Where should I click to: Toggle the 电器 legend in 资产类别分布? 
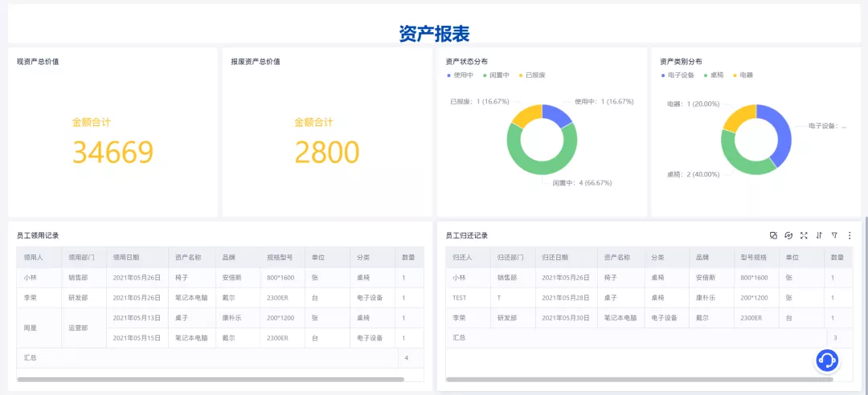pyautogui.click(x=743, y=75)
